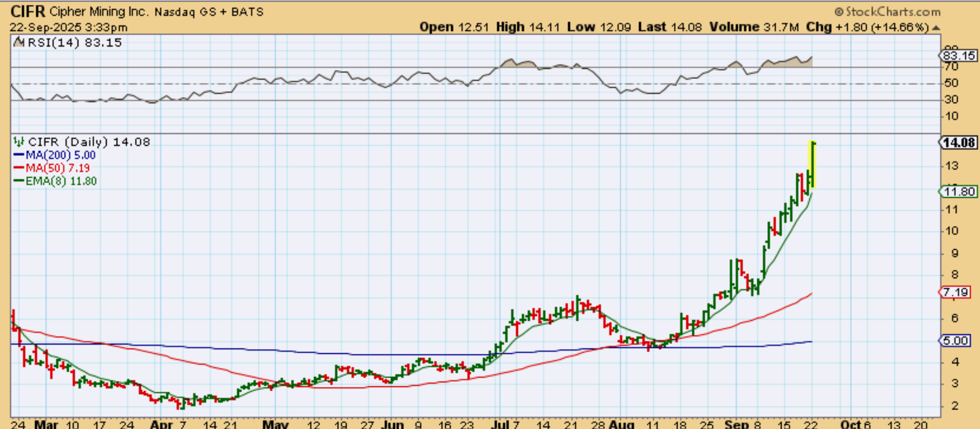Click the copyright symbol before StockCharts.com
980x429 pixels.
click(838, 12)
